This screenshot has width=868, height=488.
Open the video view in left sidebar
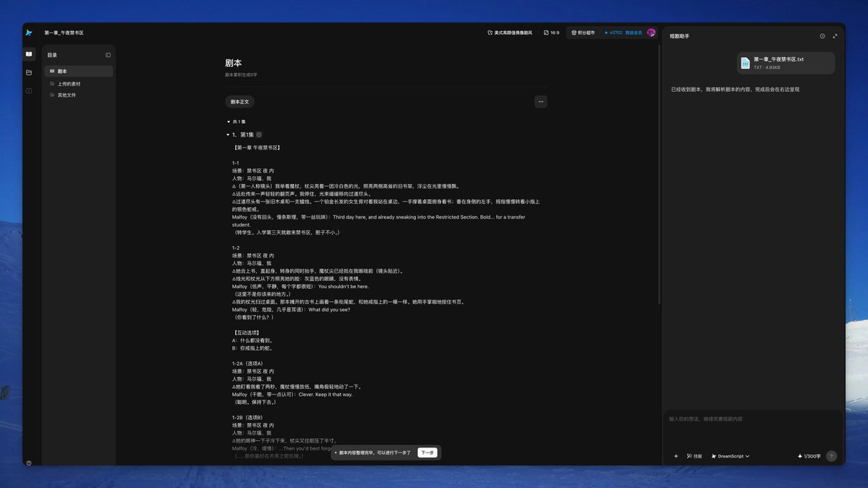click(x=29, y=91)
